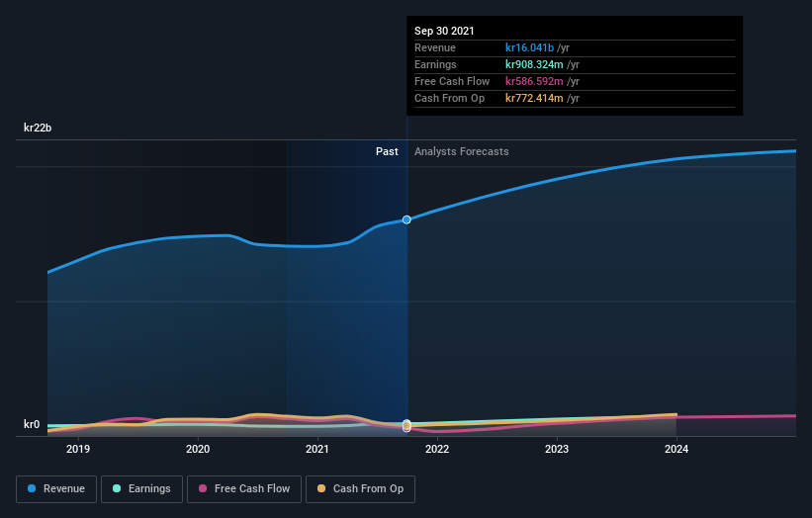The width and height of the screenshot is (812, 518).
Task: Click the kr908.324m earnings value
Action: (534, 64)
